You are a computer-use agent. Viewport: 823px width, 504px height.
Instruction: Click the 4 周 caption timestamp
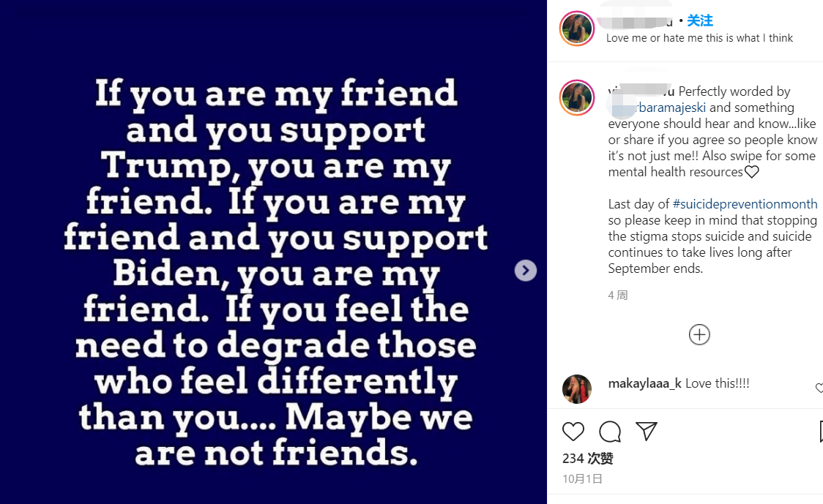[x=618, y=296]
